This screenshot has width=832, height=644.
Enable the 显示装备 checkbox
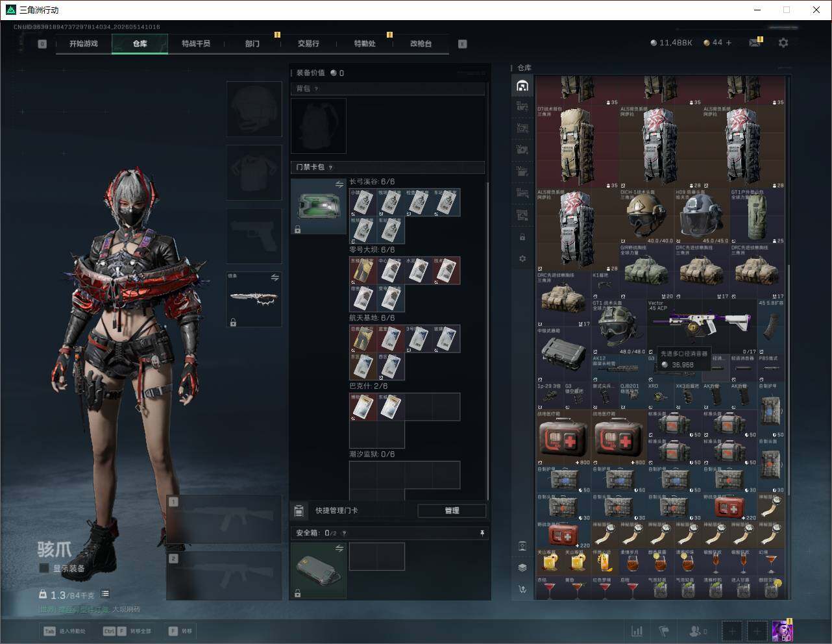click(43, 568)
